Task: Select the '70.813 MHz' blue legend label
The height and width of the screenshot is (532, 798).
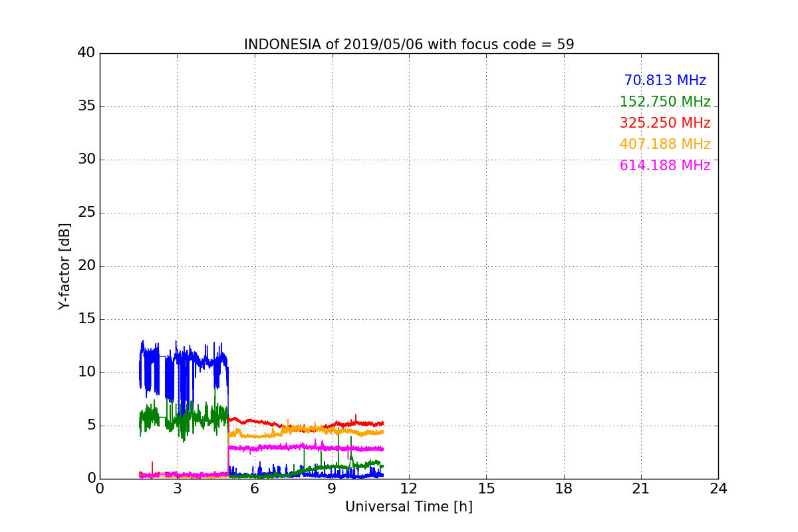Action: [665, 80]
